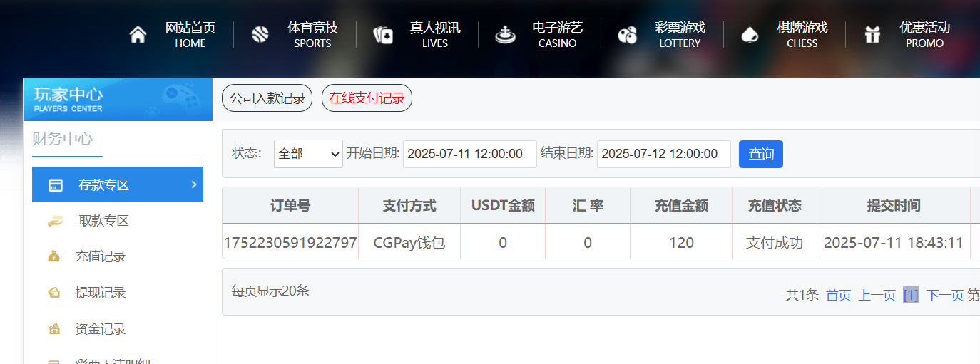Screen dimensions: 980x364
Task: Go to 首页 first page link
Action: (838, 296)
